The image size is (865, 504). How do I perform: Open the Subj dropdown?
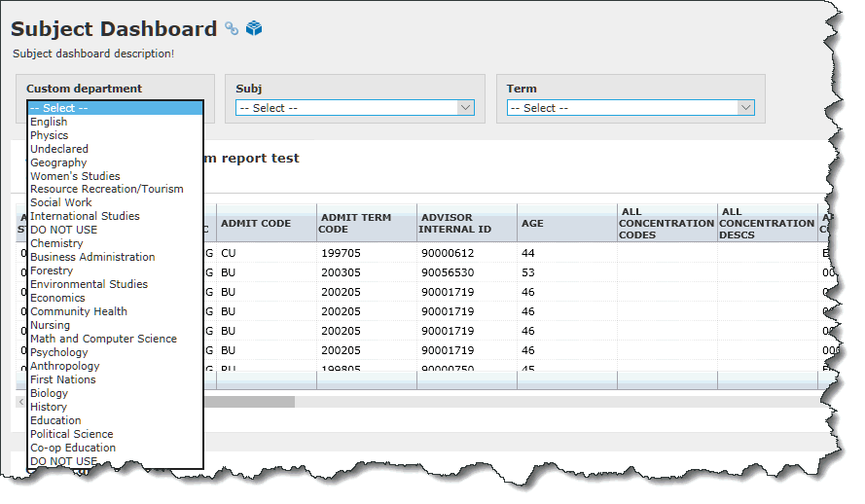click(354, 108)
